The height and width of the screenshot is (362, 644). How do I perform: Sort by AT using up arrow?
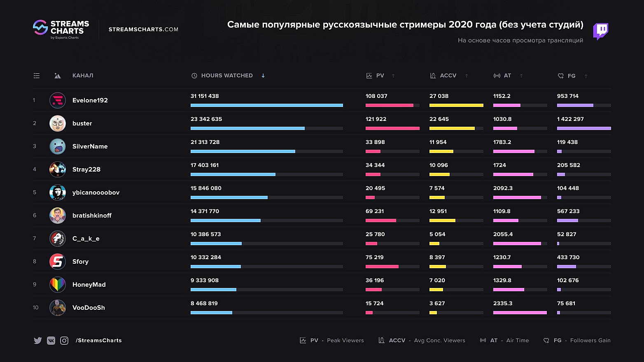point(521,76)
